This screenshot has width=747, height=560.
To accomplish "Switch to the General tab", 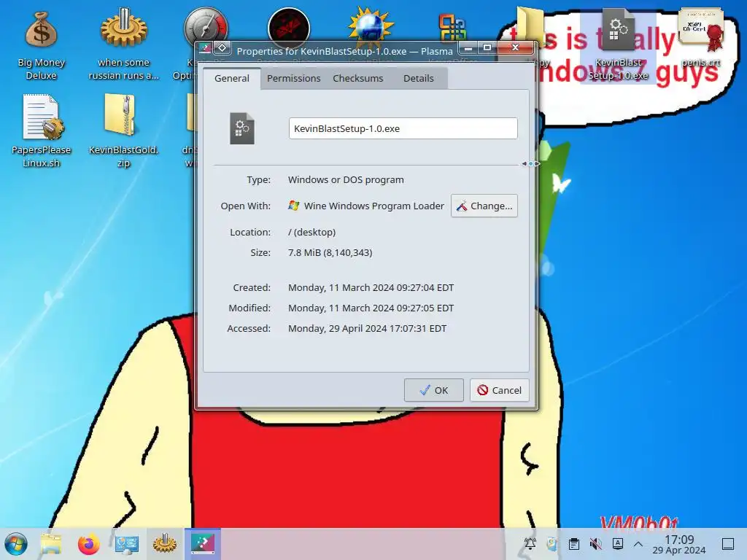I will [x=231, y=79].
